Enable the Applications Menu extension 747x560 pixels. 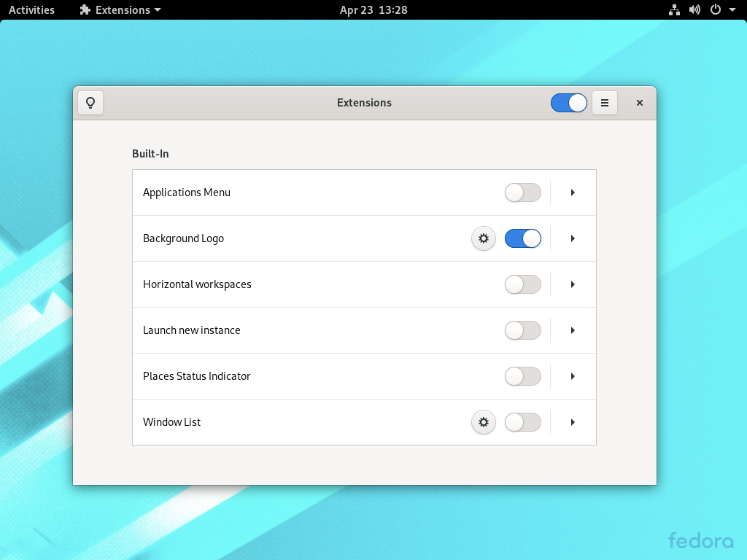click(x=522, y=192)
